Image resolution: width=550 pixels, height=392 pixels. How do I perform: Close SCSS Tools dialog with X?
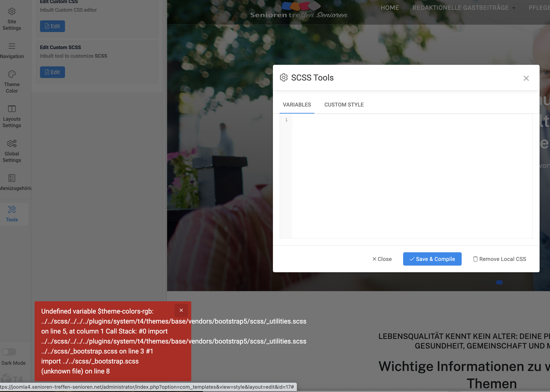(526, 78)
